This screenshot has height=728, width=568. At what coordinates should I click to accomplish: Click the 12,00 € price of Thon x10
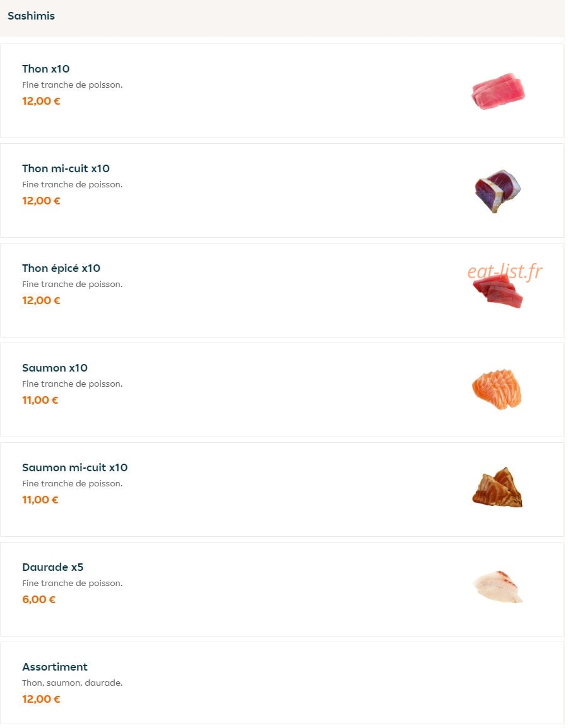pyautogui.click(x=41, y=101)
